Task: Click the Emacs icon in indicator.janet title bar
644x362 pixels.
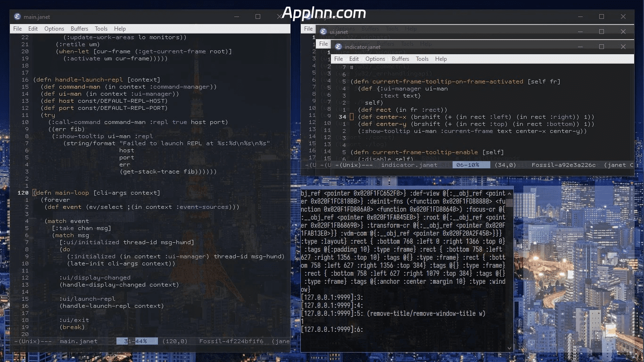Action: 339,47
